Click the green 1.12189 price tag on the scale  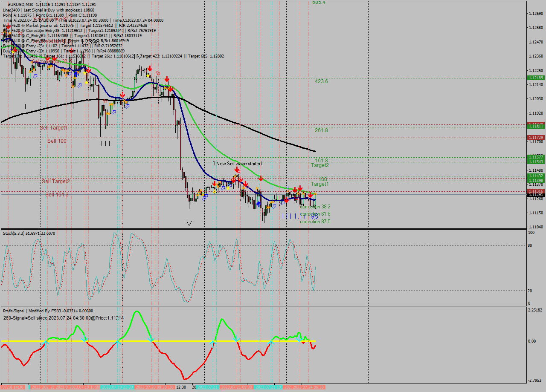pos(535,78)
